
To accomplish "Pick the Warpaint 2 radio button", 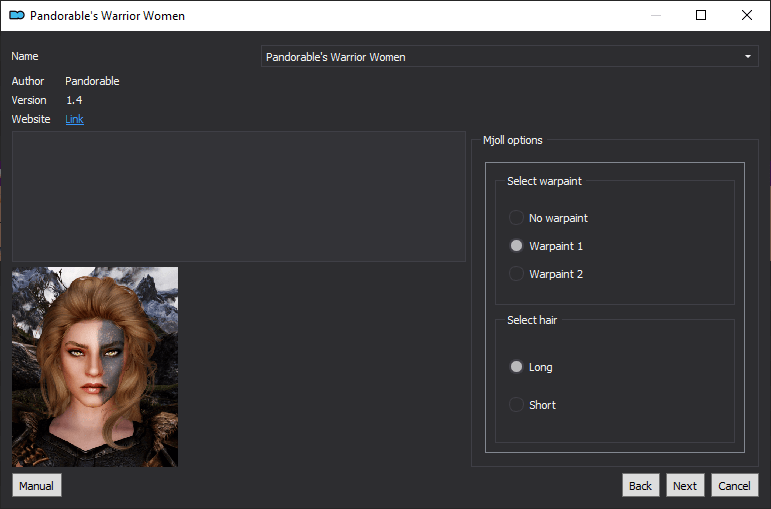I will point(546,274).
